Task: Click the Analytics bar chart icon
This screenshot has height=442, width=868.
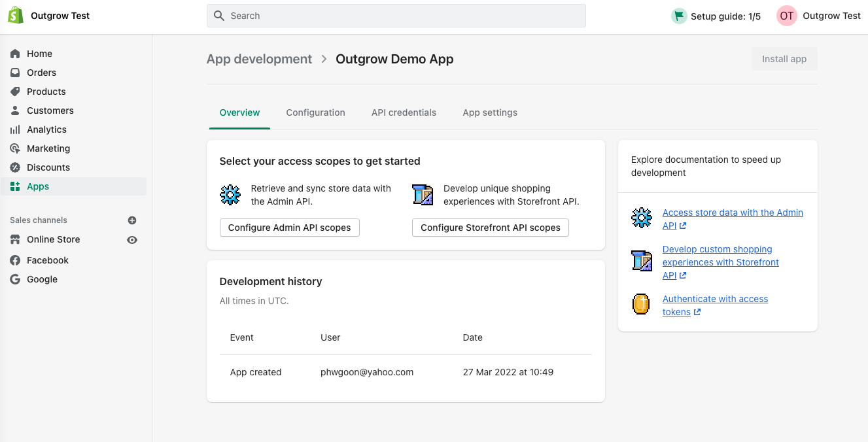Action: [15, 129]
